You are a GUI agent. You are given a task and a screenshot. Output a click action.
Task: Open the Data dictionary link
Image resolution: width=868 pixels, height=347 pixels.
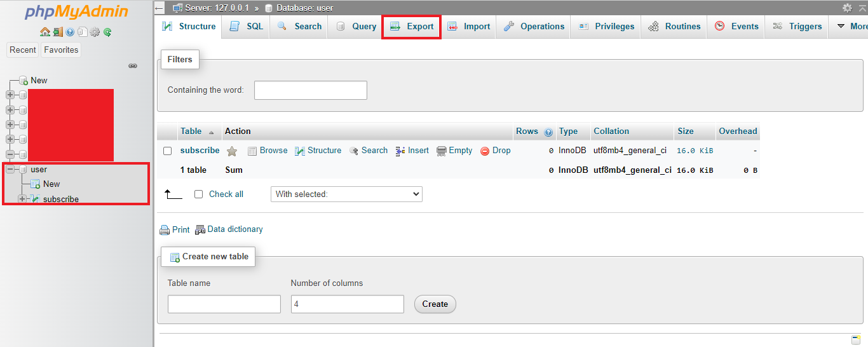(229, 229)
